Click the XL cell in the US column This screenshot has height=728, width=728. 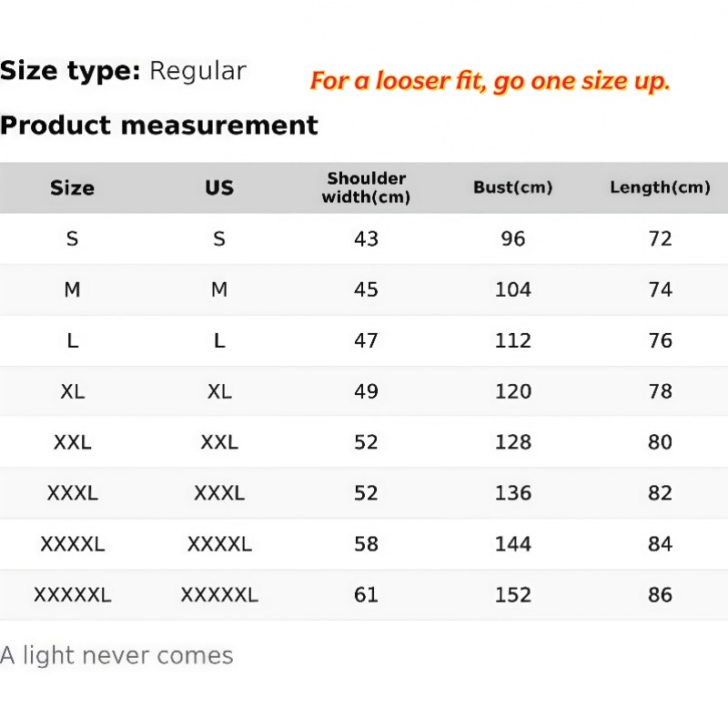(219, 392)
